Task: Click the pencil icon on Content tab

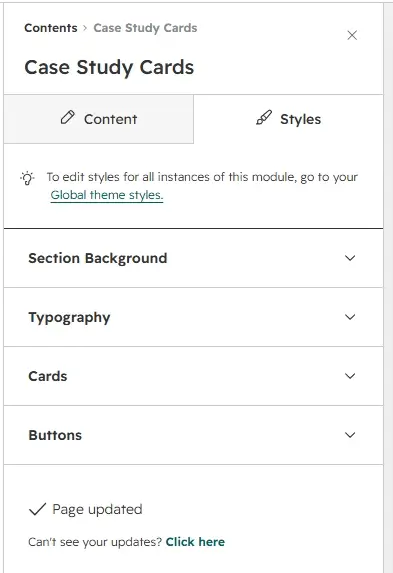Action: pos(68,118)
